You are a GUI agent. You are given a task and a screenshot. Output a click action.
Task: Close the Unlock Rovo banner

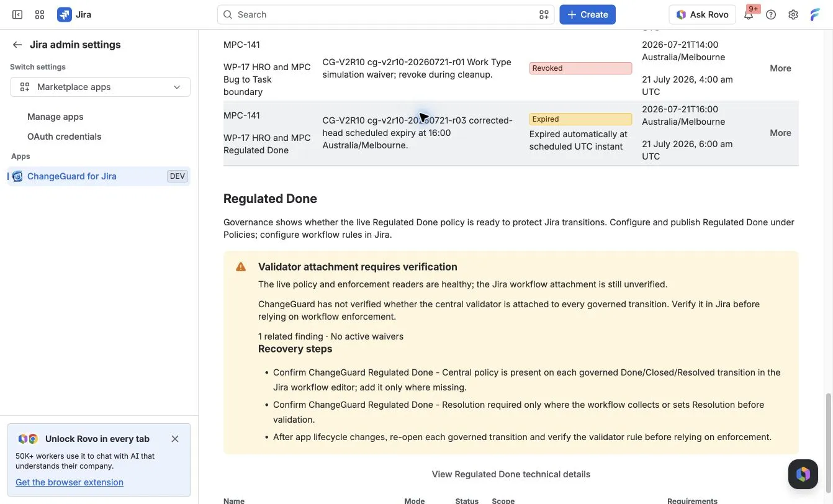175,439
